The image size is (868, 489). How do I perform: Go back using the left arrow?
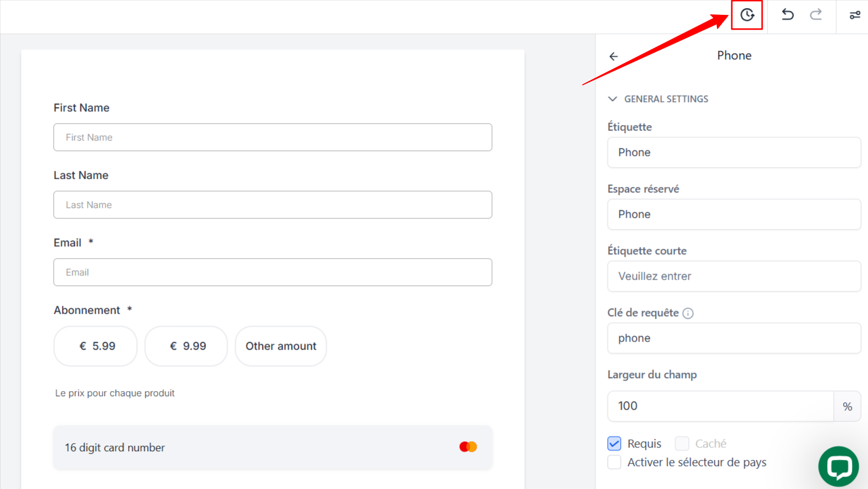[614, 56]
